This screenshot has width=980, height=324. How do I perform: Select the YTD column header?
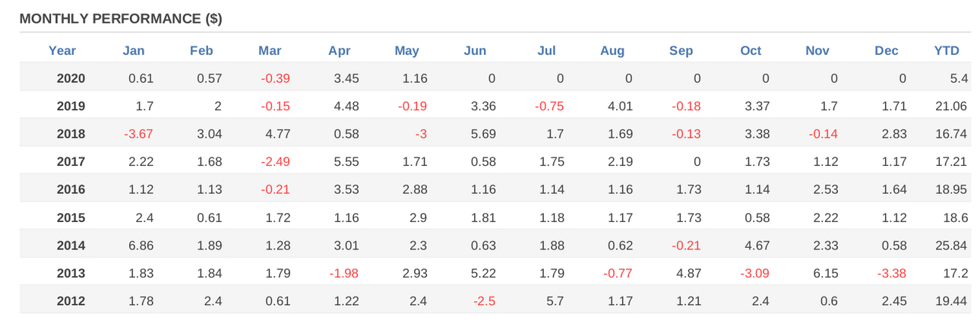pos(947,51)
